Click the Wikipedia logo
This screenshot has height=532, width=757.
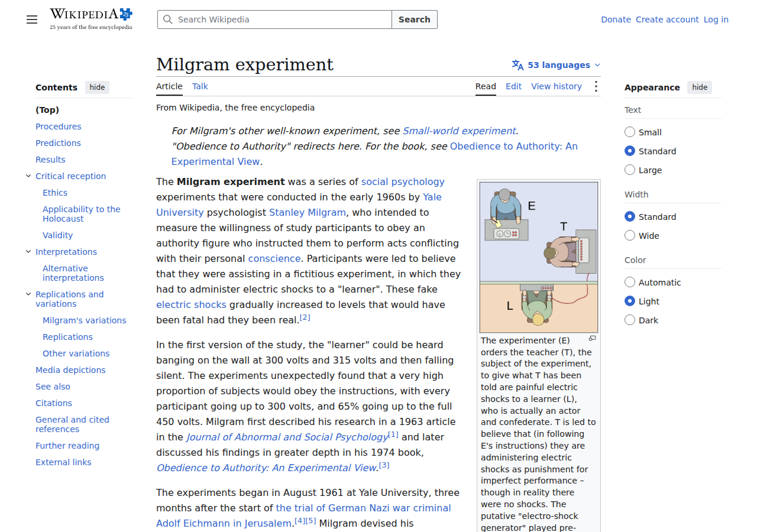(91, 19)
